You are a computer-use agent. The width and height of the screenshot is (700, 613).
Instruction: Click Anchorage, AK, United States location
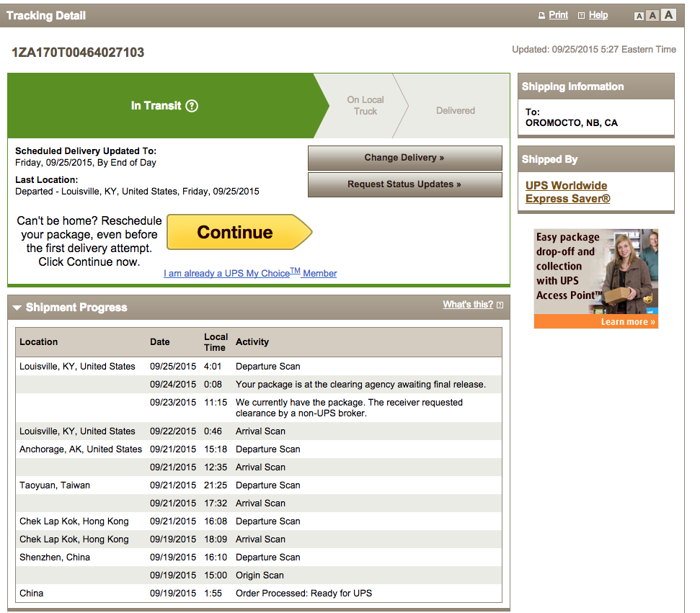pyautogui.click(x=81, y=449)
